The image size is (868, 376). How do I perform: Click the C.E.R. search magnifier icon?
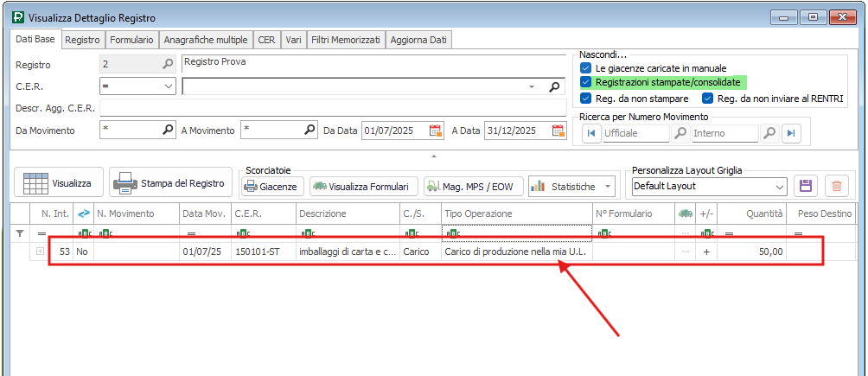pos(554,86)
